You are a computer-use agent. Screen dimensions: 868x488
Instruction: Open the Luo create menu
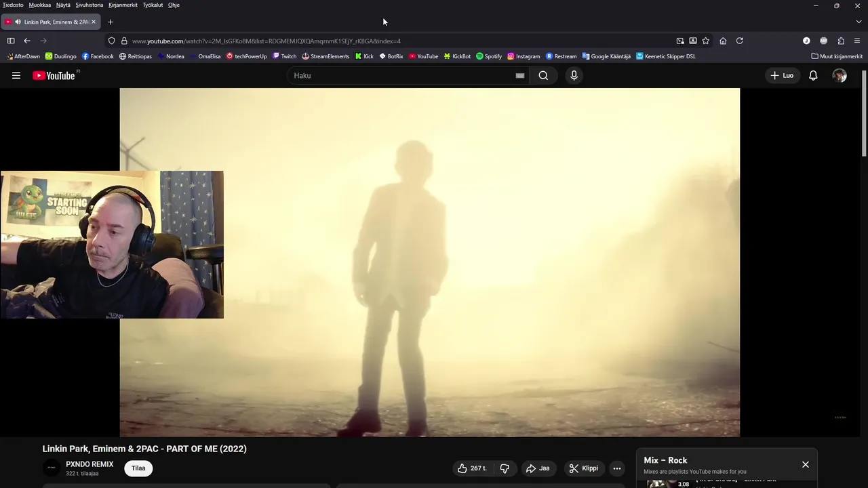[782, 75]
